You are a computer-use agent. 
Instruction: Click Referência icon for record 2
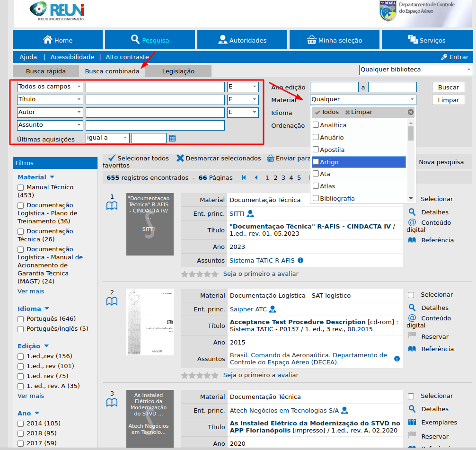(412, 349)
